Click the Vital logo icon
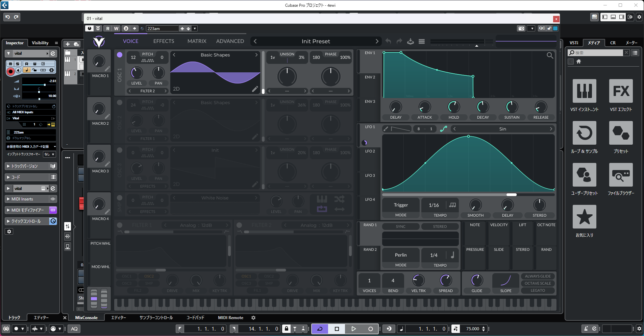 tap(99, 42)
